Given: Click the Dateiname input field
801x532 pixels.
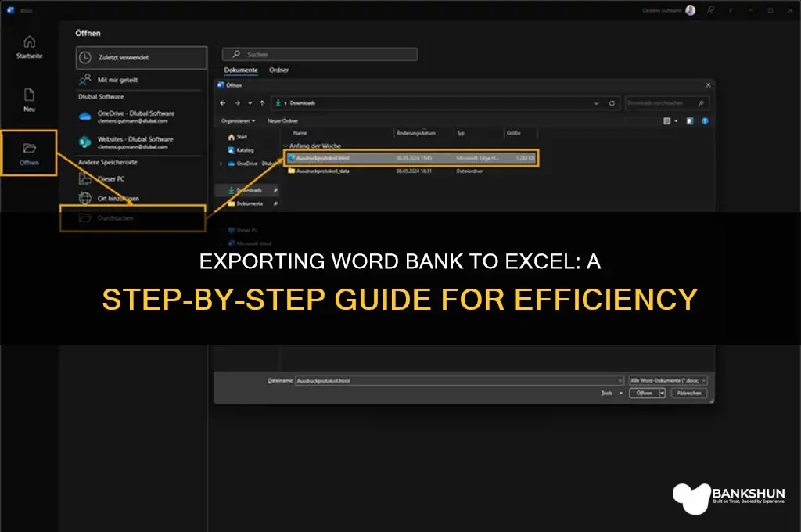Looking at the screenshot, I should point(457,381).
